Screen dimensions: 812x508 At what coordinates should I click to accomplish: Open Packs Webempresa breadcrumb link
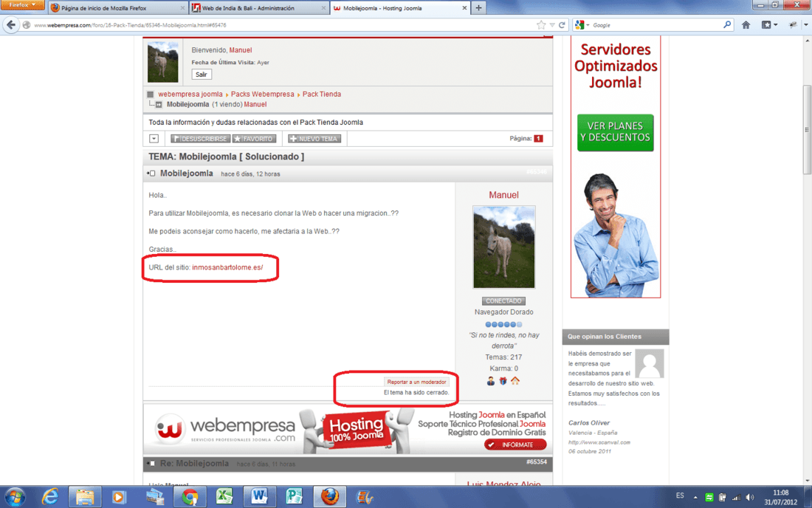[262, 95]
